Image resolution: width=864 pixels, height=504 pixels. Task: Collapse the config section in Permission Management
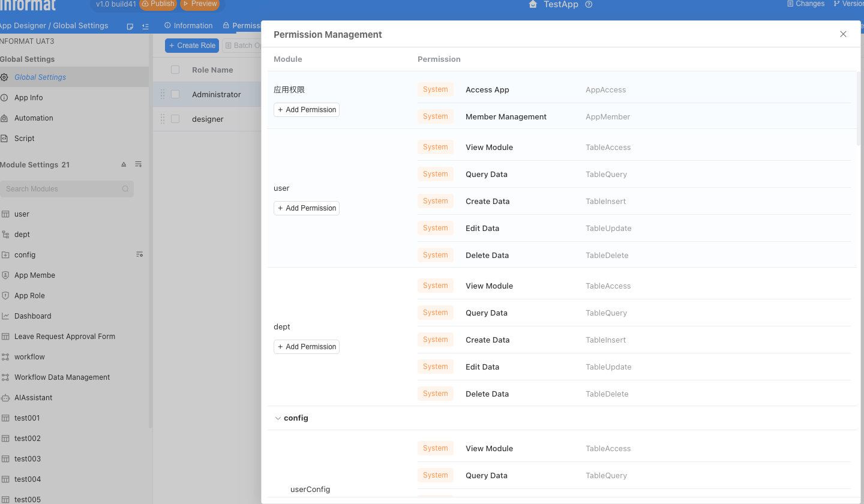278,418
